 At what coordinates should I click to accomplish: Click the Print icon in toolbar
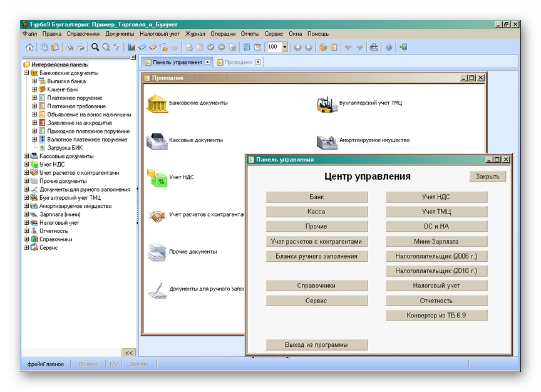pyautogui.click(x=80, y=47)
